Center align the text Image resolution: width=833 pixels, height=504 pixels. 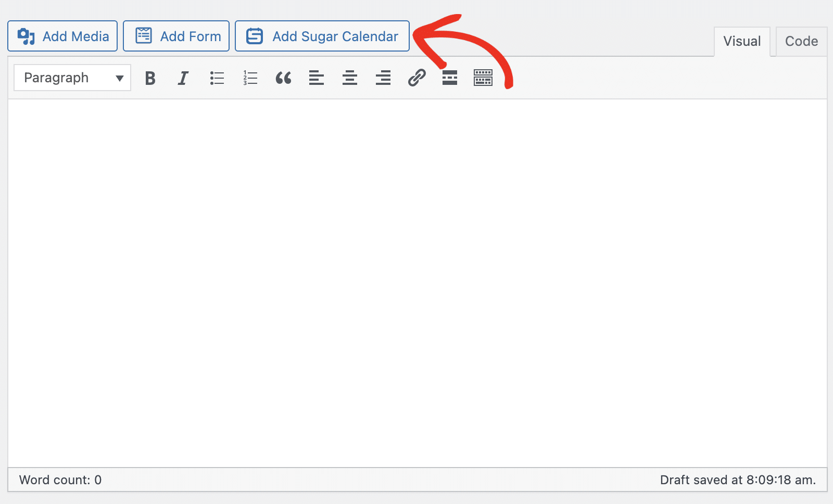[350, 78]
